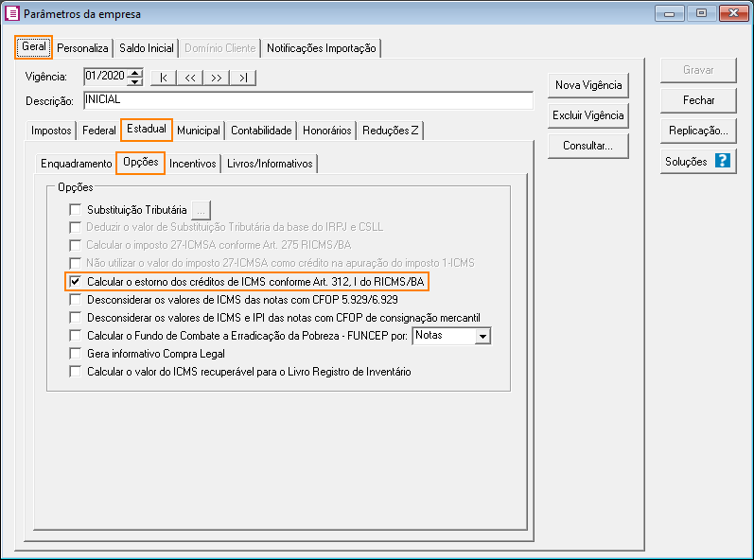Click the Descrição text field

307,100
